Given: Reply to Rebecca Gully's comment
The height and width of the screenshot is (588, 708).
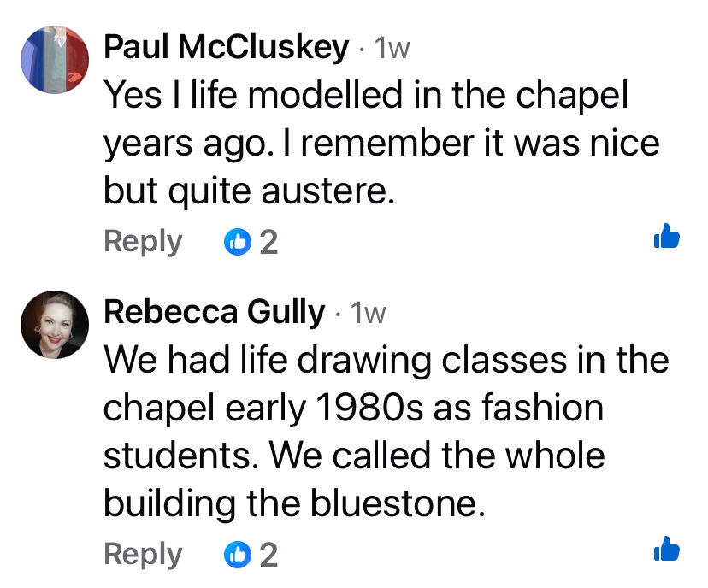Looking at the screenshot, I should (143, 555).
